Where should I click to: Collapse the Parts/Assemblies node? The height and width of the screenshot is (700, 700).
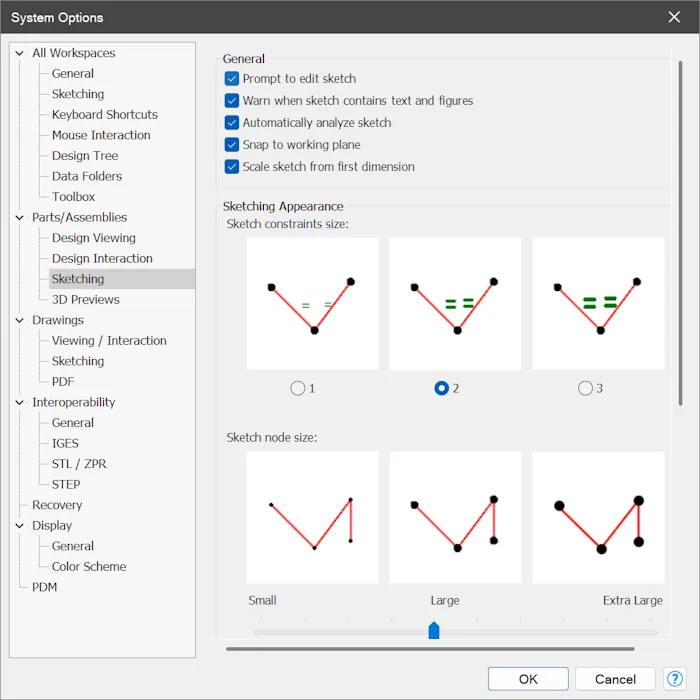click(19, 217)
